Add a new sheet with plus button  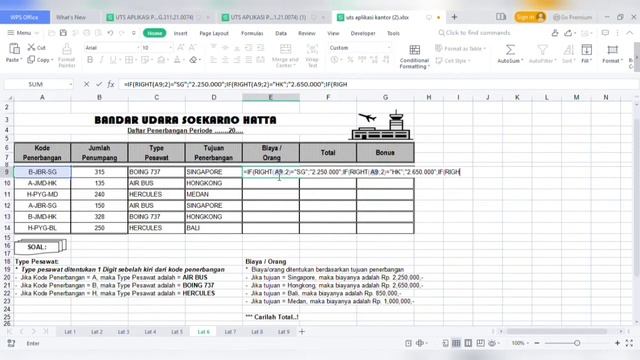pos(302,332)
